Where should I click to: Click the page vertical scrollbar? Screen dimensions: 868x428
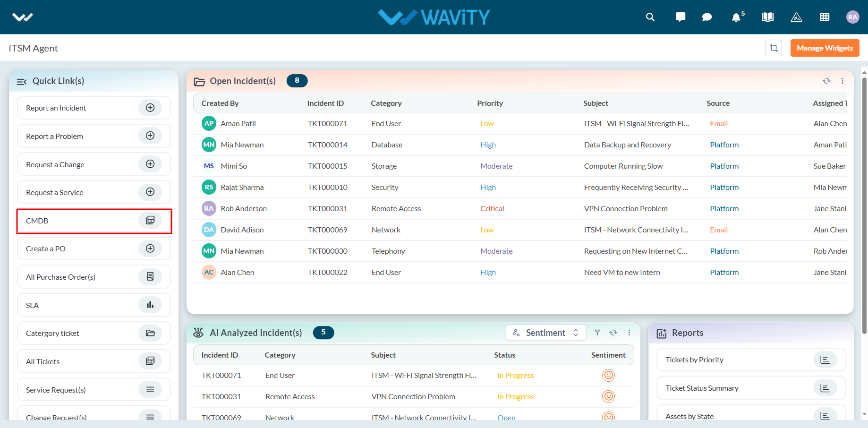pyautogui.click(x=864, y=205)
